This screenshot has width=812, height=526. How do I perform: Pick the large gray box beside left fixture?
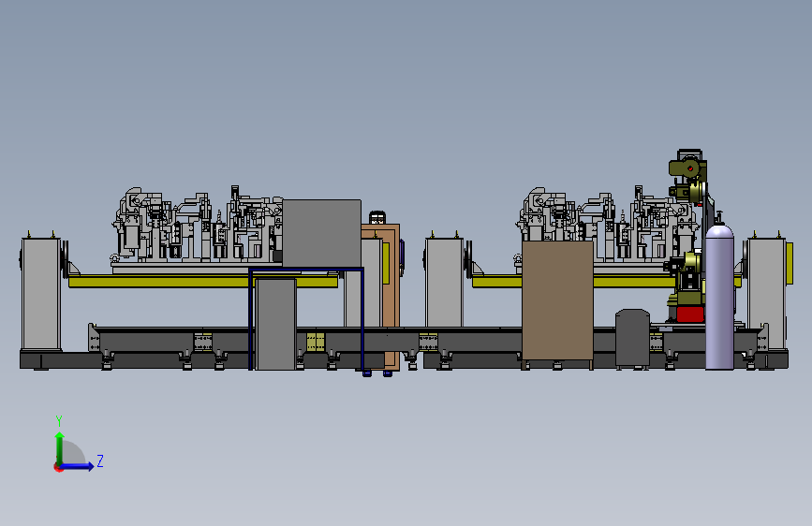(x=321, y=233)
